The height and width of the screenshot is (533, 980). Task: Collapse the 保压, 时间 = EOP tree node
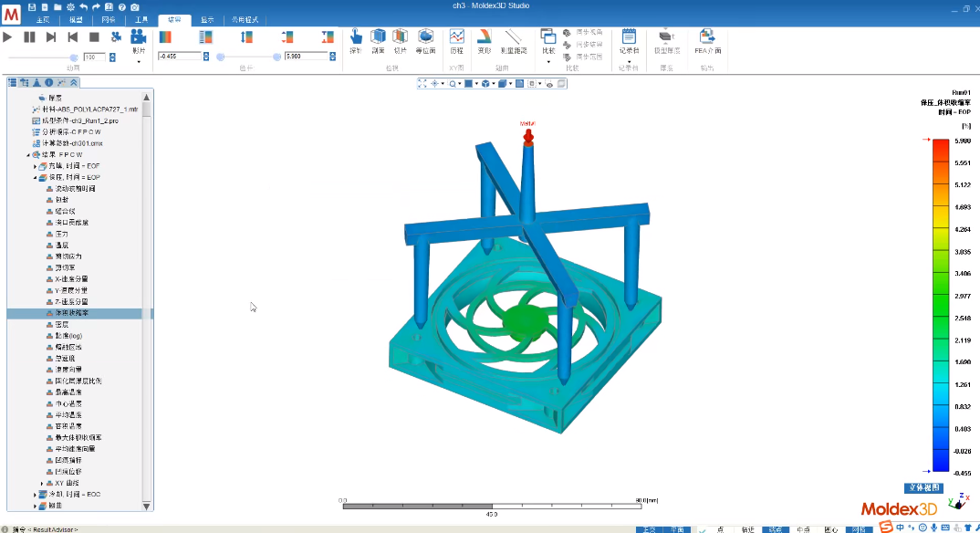(x=36, y=177)
